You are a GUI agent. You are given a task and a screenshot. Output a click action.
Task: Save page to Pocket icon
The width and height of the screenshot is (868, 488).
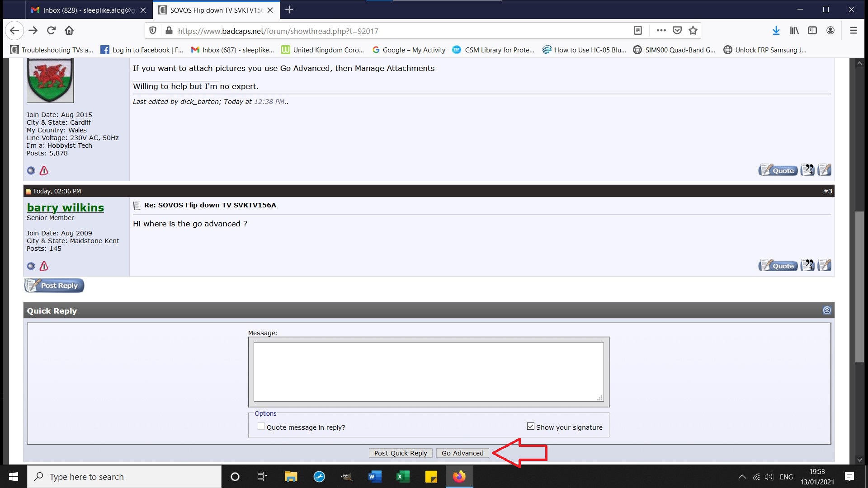point(677,30)
